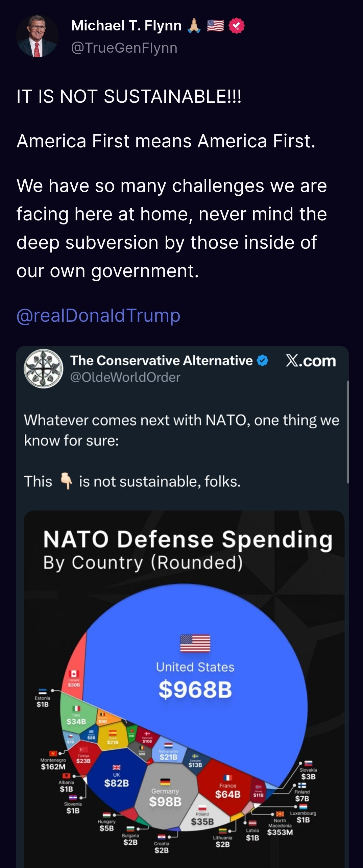Click the Germany flag in the chart
Viewport: 363px width, 868px height.
[x=165, y=781]
